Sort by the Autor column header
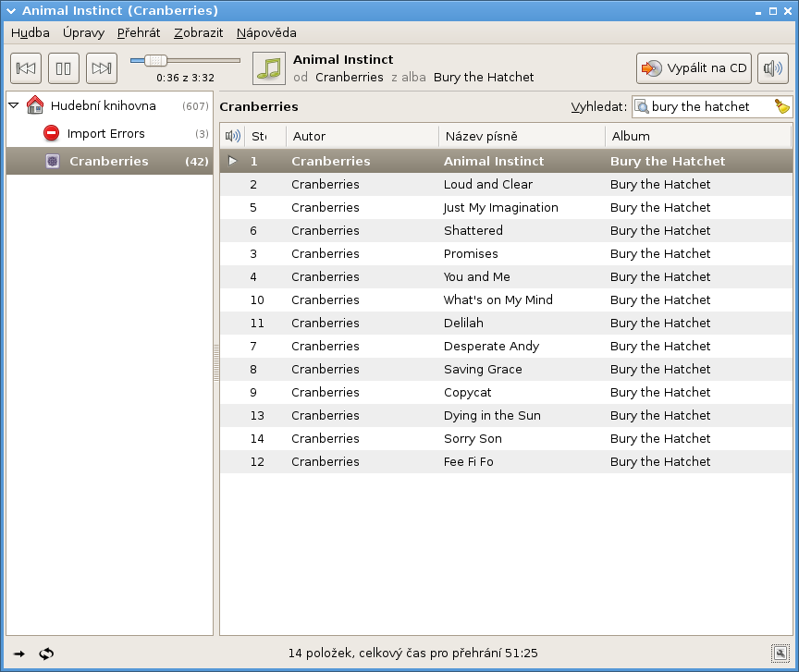Viewport: 799px width, 672px height. tap(363, 136)
